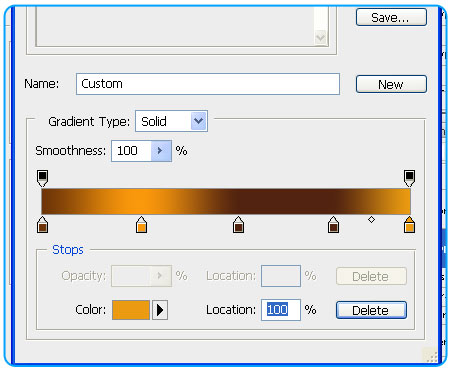Click the presets list scrollbar down arrow
The width and height of the screenshot is (450, 370).
tap(321, 37)
